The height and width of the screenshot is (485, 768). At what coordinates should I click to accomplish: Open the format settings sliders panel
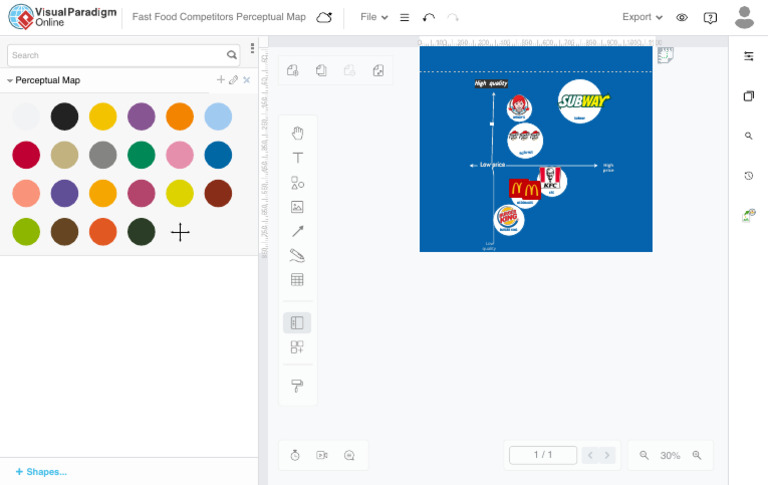748,56
